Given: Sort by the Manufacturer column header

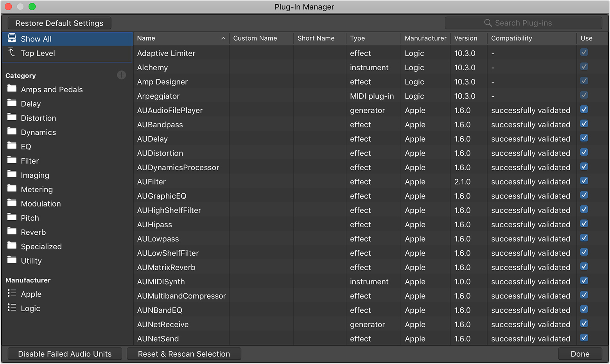Looking at the screenshot, I should pos(425,38).
